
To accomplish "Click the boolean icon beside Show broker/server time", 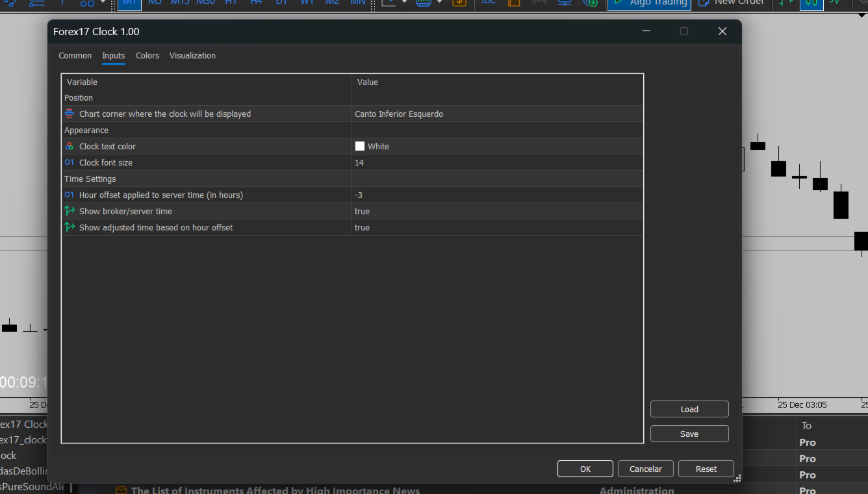I will click(70, 211).
